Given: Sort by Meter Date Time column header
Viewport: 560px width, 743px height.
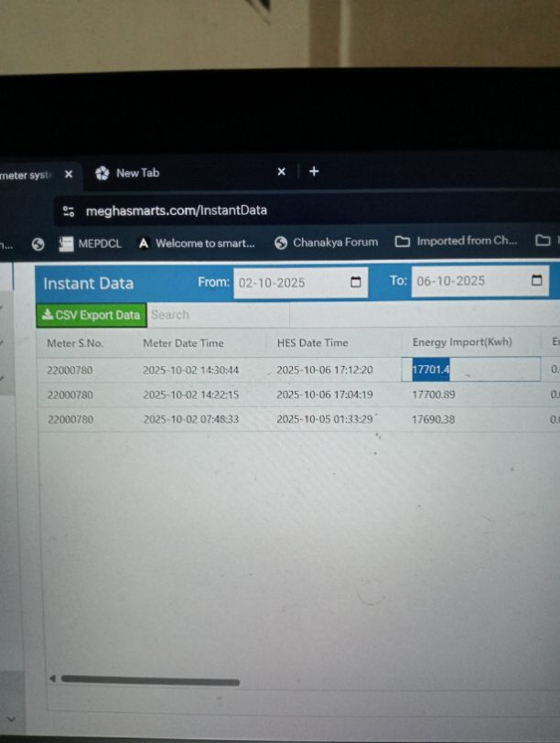Looking at the screenshot, I should coord(183,343).
